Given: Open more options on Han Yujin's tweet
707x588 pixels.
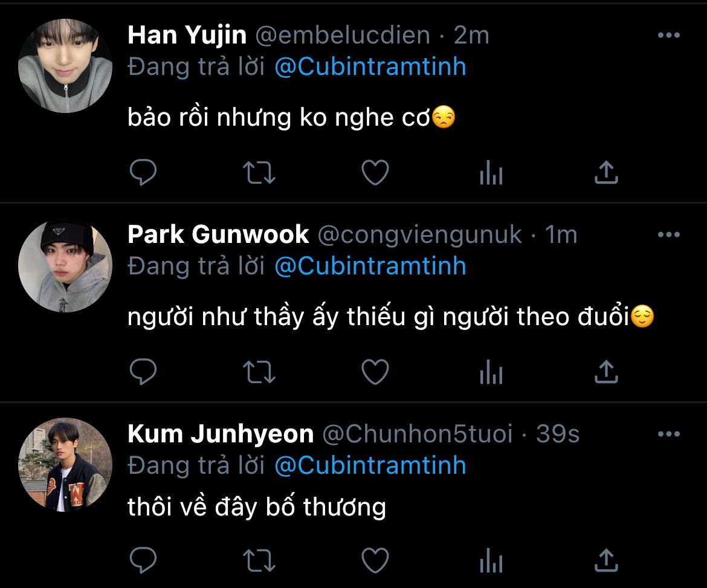Looking at the screenshot, I should point(668,36).
